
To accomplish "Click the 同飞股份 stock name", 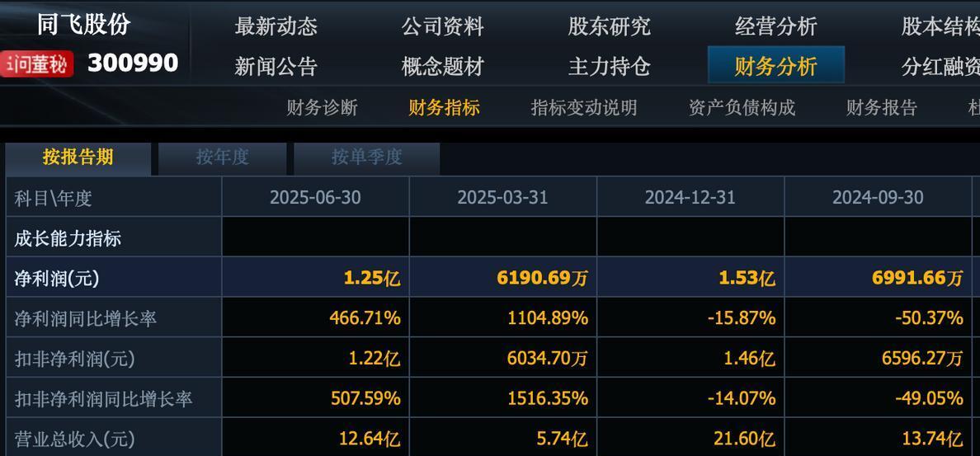I will pos(84,24).
